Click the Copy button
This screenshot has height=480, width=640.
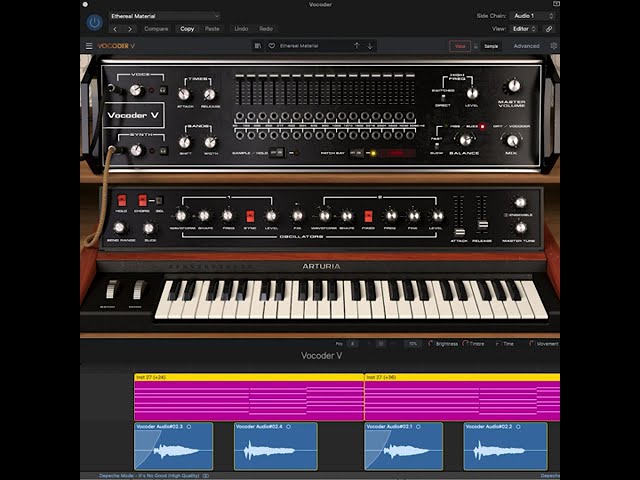[187, 29]
